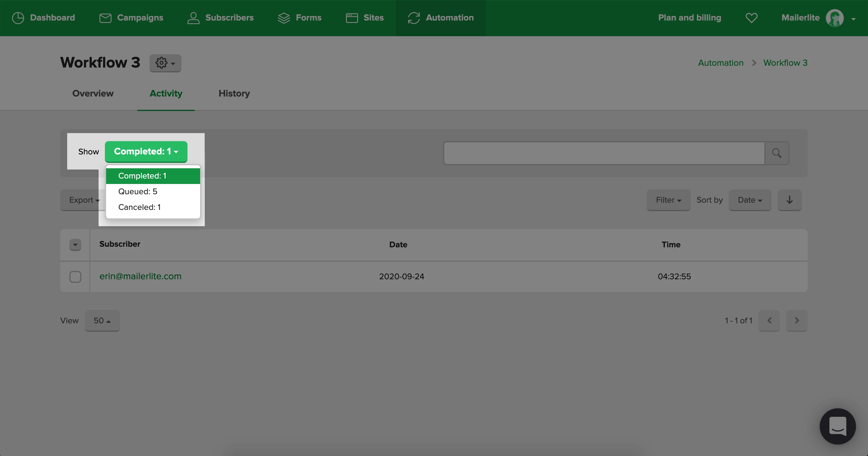The image size is (868, 456).
Task: Check the erin@mailerlite.com row checkbox
Action: point(75,277)
